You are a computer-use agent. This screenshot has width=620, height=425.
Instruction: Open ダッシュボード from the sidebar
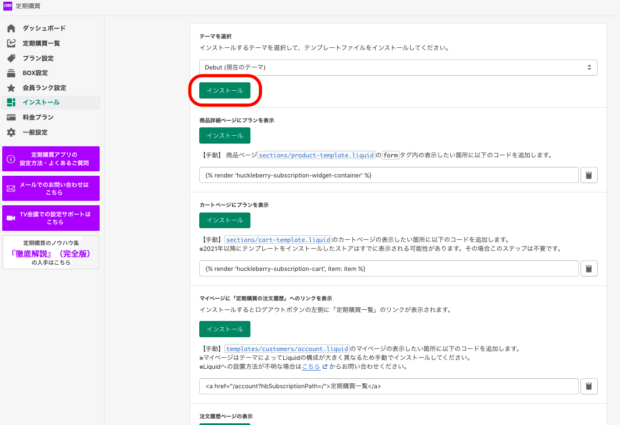pos(42,29)
